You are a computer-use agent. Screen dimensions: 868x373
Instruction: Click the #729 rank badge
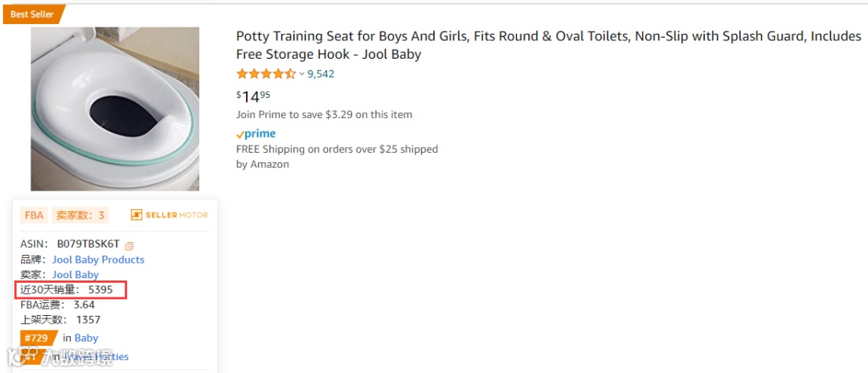(36, 338)
